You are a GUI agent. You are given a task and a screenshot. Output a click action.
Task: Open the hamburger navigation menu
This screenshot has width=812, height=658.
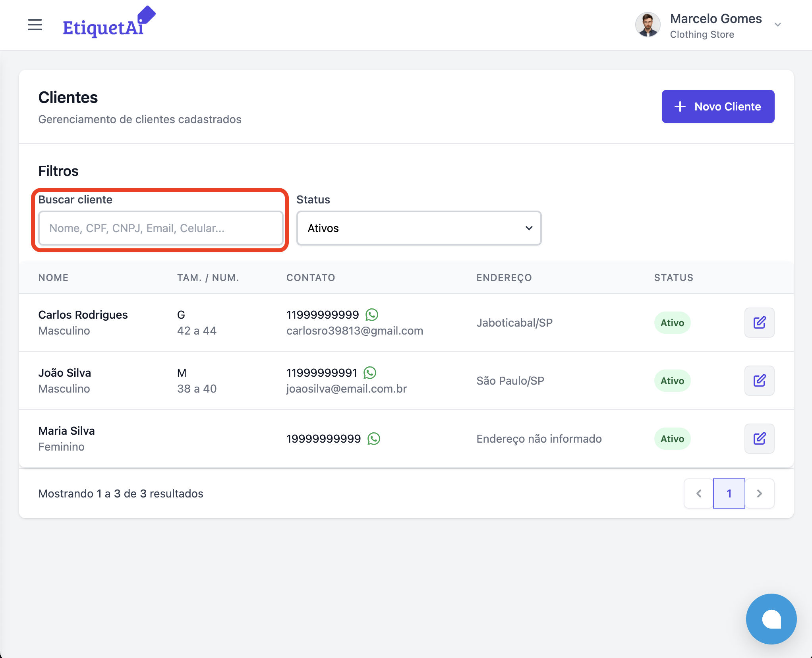[35, 25]
